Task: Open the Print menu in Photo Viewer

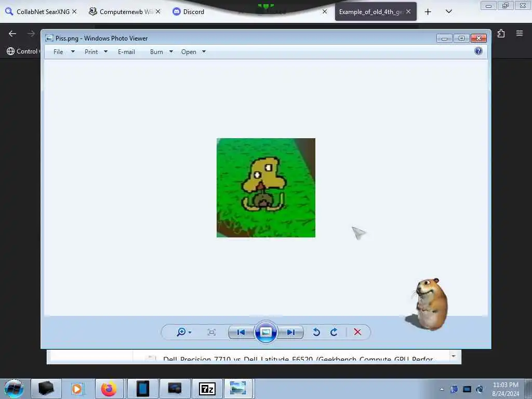Action: (x=91, y=51)
